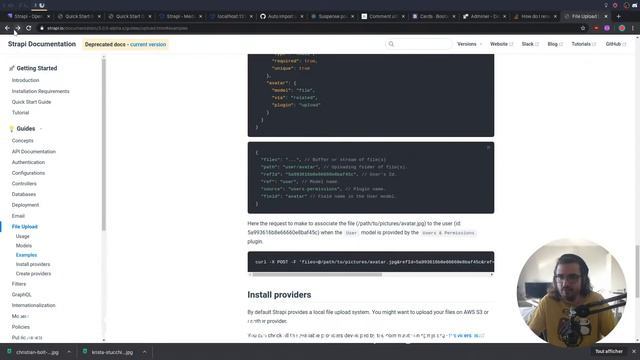Open christian-bolt download options chevron

click(69, 352)
